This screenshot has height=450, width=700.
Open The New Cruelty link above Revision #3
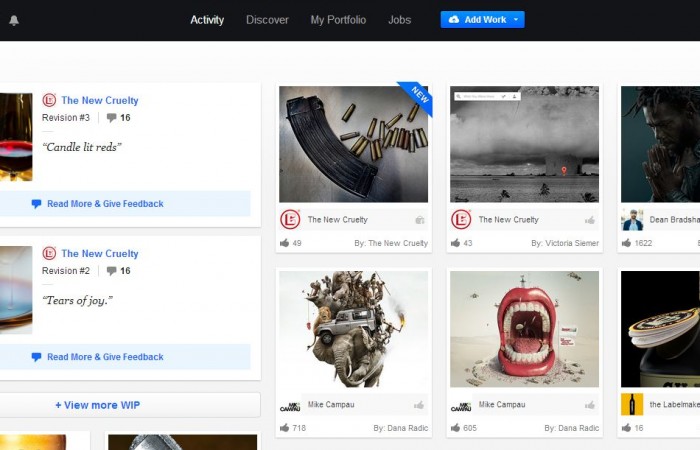pyautogui.click(x=99, y=100)
